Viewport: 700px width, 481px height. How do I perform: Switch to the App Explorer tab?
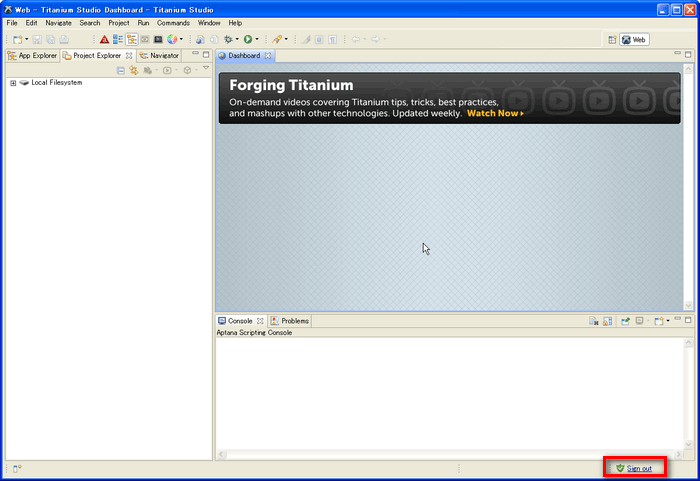coord(33,56)
